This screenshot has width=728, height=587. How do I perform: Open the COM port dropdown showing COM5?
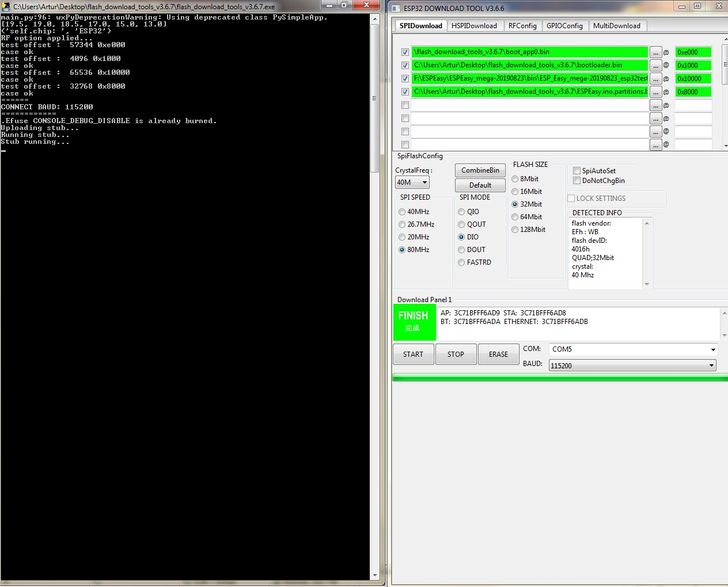(633, 349)
